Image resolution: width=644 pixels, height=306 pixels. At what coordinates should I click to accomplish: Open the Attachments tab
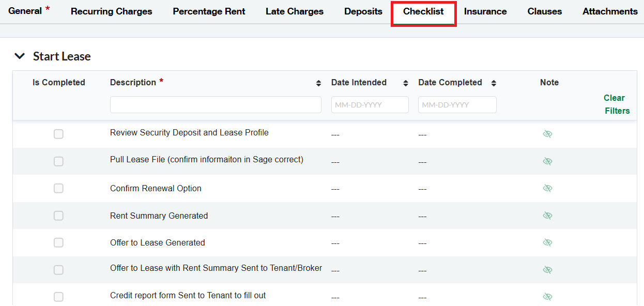click(610, 11)
